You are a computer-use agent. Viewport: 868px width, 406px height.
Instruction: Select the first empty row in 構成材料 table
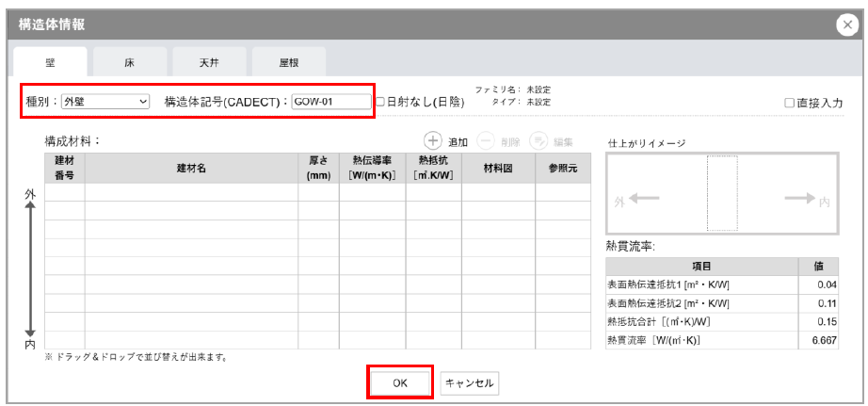[318, 192]
